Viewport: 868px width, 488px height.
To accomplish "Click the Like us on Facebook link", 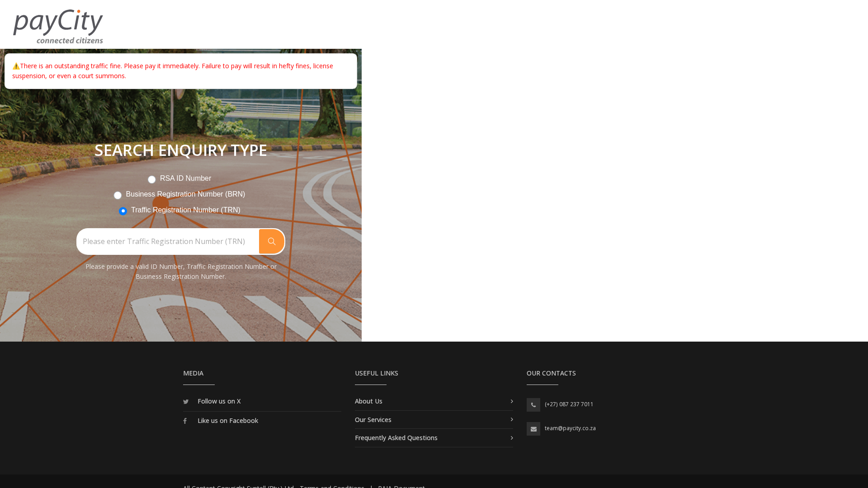I will coord(228,420).
